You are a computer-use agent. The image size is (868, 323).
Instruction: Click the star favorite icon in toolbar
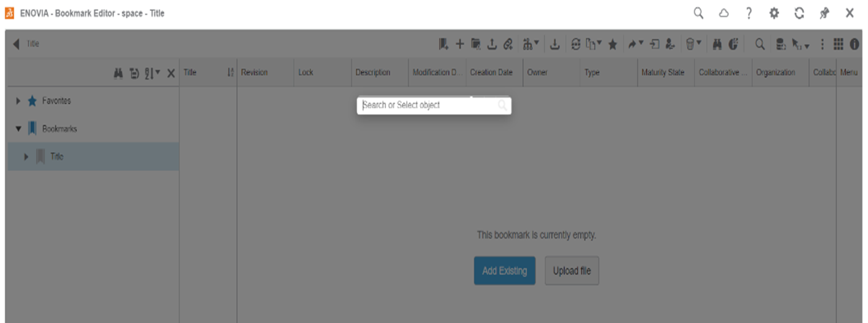(x=612, y=44)
